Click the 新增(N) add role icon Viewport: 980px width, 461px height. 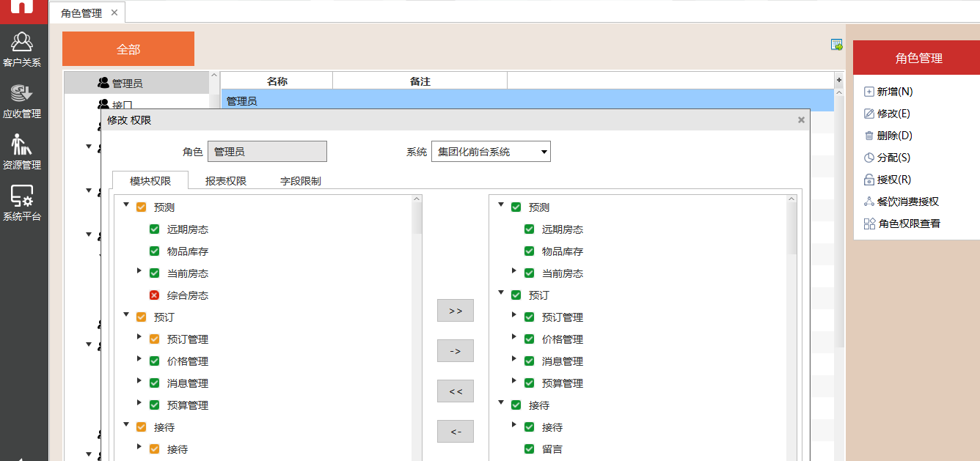[x=869, y=92]
